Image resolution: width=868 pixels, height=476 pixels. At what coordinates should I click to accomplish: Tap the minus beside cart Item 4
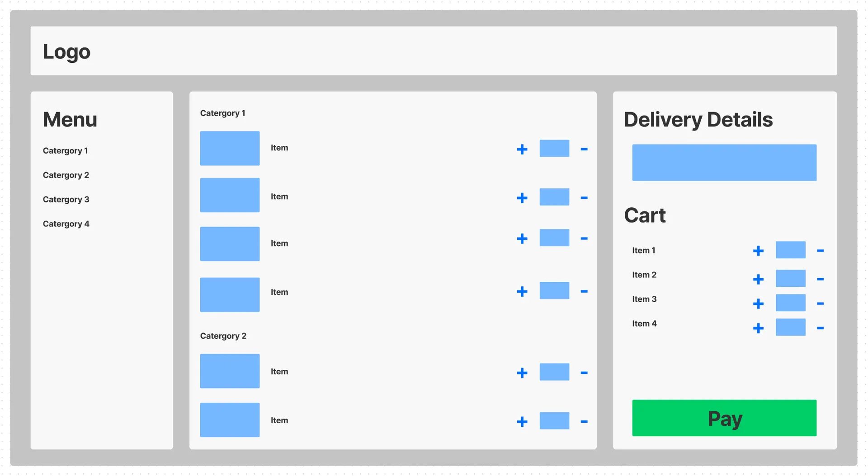820,328
